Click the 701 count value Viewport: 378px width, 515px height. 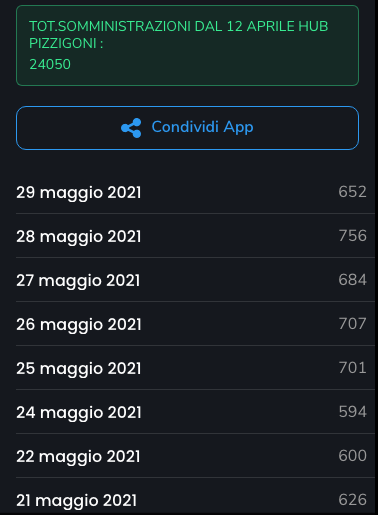(x=353, y=368)
